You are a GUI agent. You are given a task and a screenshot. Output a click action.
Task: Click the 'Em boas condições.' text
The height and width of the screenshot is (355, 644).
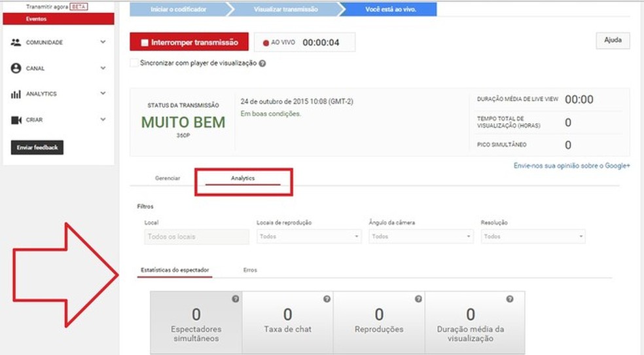pyautogui.click(x=271, y=114)
